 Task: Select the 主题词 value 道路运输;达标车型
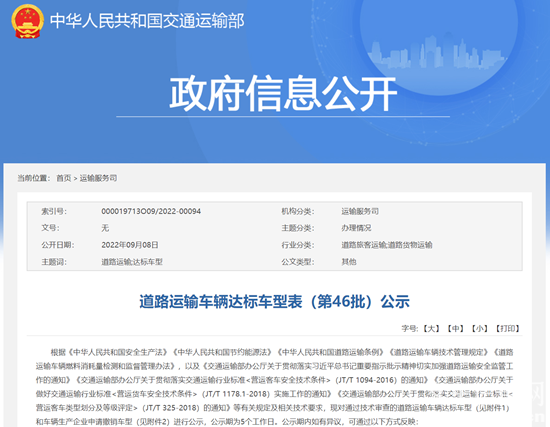pyautogui.click(x=132, y=262)
